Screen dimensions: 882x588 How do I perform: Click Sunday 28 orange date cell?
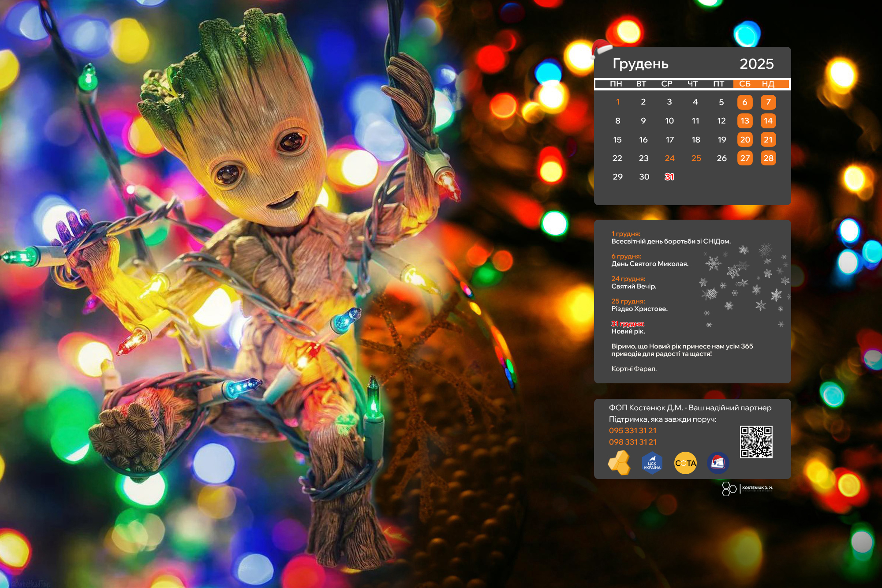(x=768, y=158)
